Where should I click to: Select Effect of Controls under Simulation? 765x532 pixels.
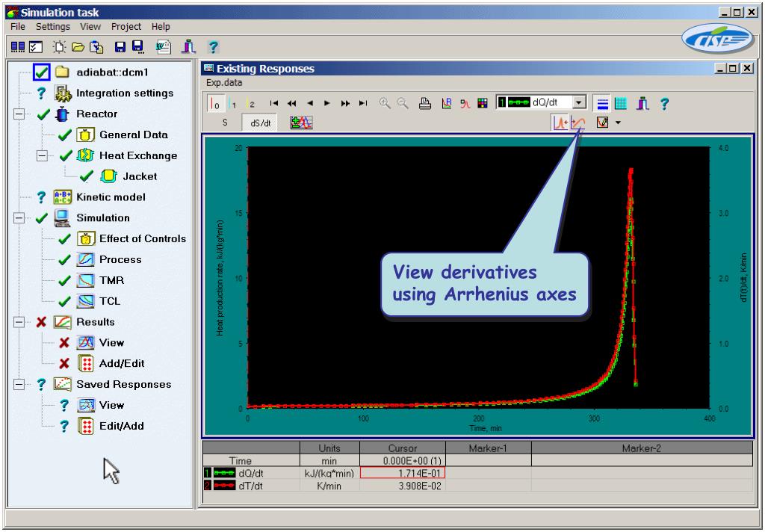[143, 238]
